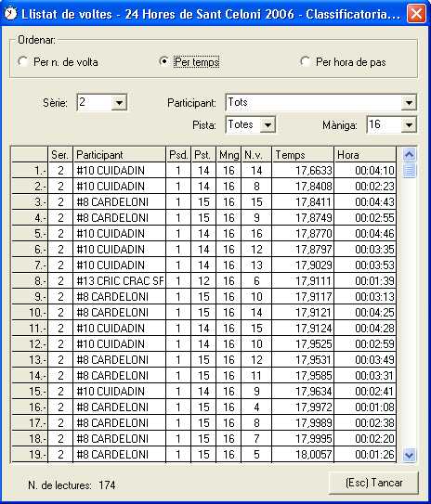Select row 8 with #13 CRIC CRAC
Image resolution: width=431 pixels, height=504 pixels.
[203, 281]
